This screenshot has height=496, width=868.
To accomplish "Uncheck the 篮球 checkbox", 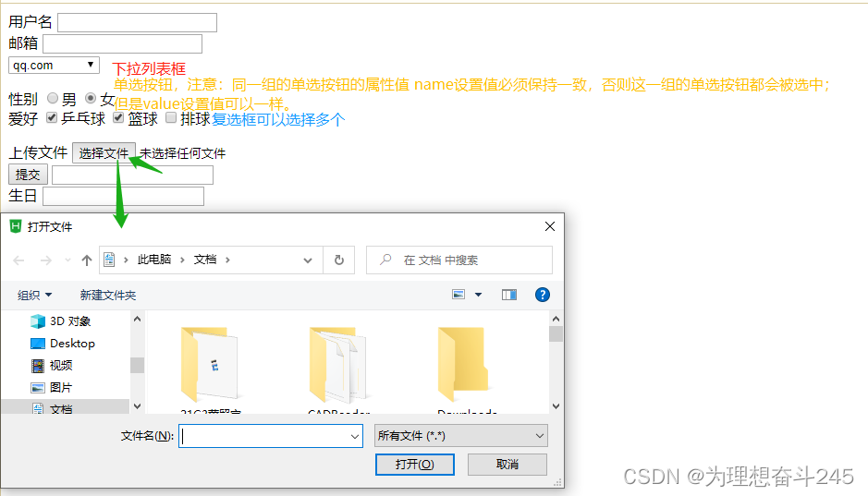I will [118, 117].
